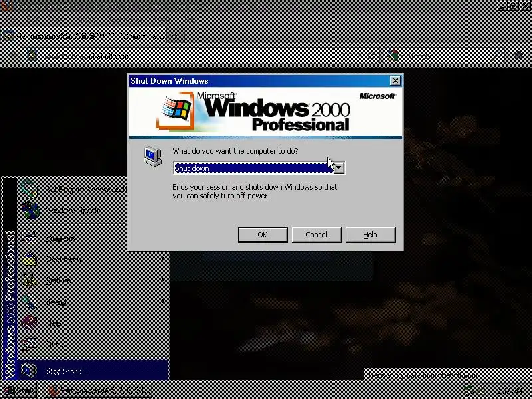Select Shut Down... in the Start menu
This screenshot has width=532, height=399.
93,370
